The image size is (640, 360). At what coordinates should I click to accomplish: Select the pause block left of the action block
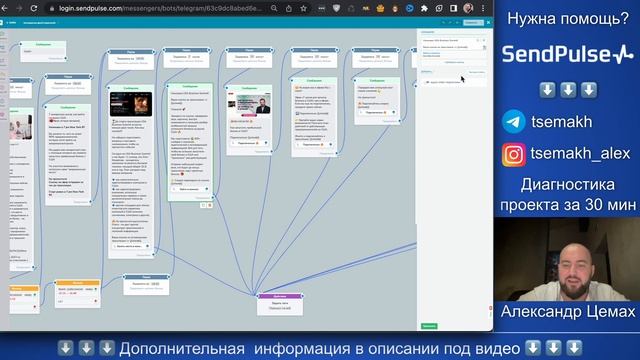pyautogui.click(x=147, y=285)
